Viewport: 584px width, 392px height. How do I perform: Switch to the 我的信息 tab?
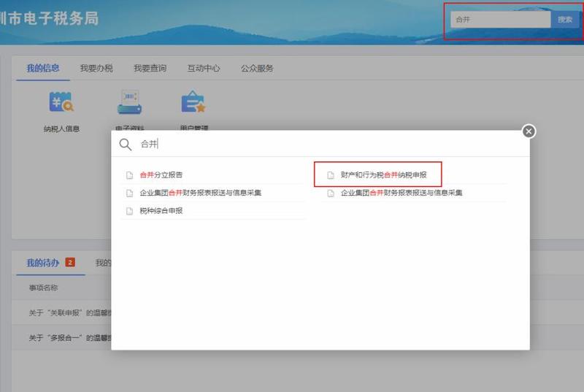point(43,69)
